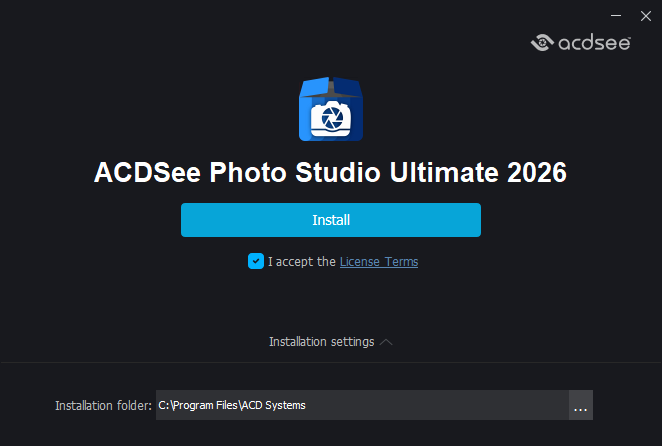
Task: Open folder browser with the ellipsis button
Action: (x=581, y=405)
